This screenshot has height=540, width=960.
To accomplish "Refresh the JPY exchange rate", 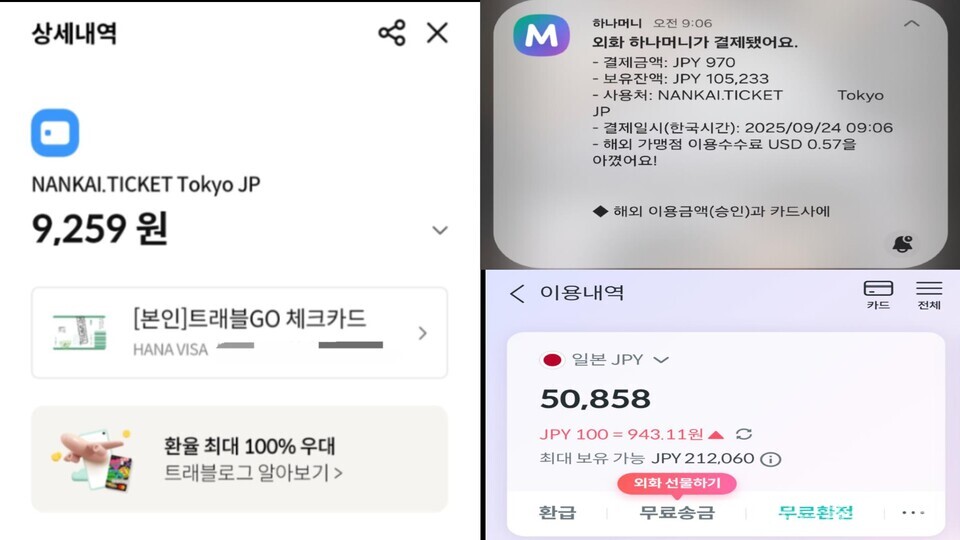I will (744, 434).
